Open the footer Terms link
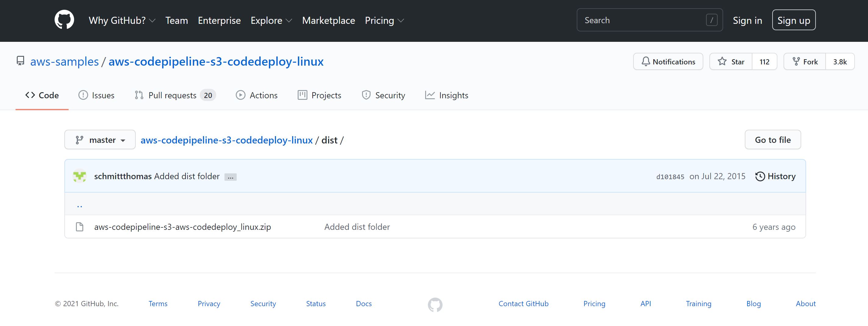The image size is (868, 326). [x=158, y=303]
